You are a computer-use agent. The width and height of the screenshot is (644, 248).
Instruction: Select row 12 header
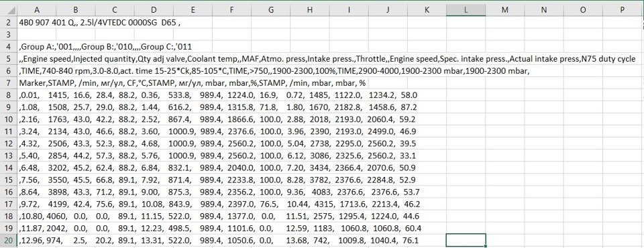[x=8, y=143]
